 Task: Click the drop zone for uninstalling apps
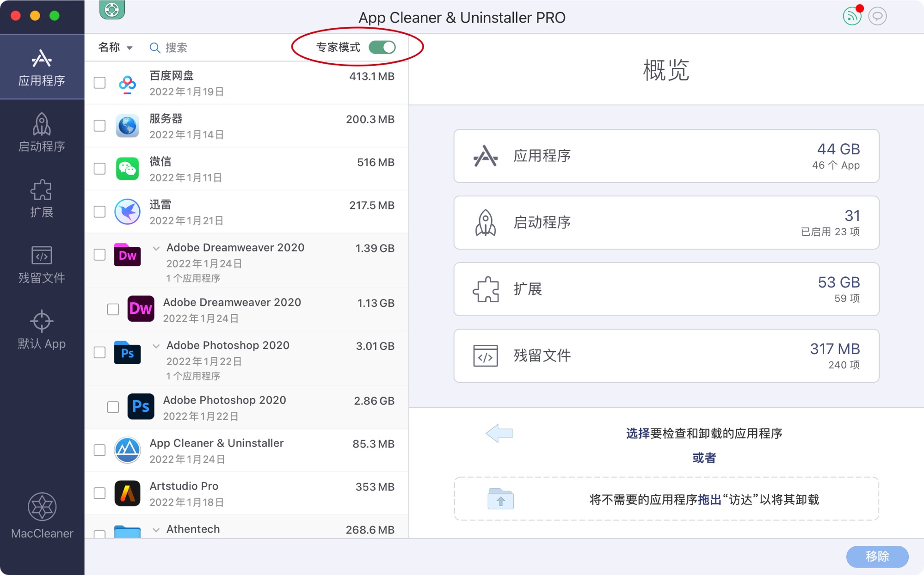tap(666, 499)
